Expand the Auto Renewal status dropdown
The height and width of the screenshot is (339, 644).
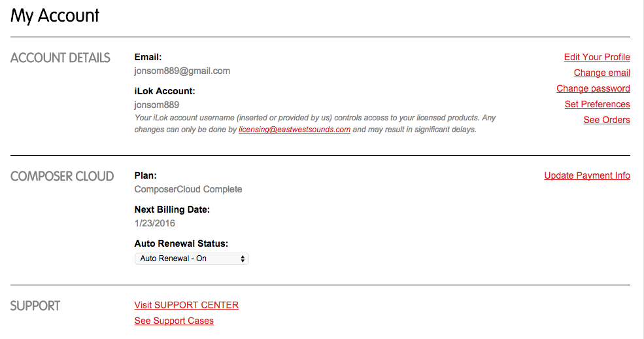[x=192, y=259]
